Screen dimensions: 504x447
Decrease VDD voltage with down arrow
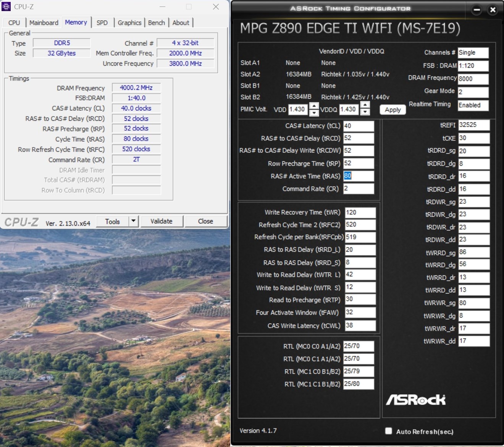coord(314,113)
